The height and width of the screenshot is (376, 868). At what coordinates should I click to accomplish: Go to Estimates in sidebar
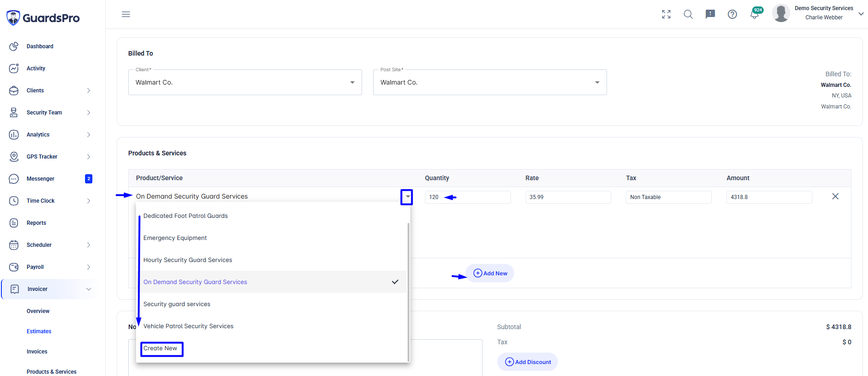[x=39, y=331]
